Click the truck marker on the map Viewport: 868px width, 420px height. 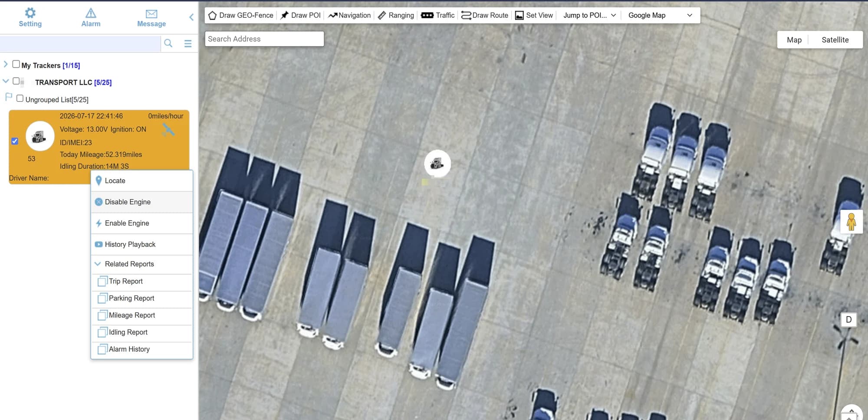coord(437,164)
